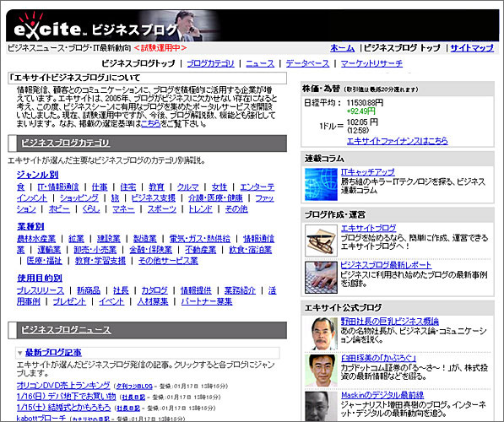Open the 農林水産業 industry link
Image resolution: width=504 pixels, height=422 pixels.
[36, 239]
